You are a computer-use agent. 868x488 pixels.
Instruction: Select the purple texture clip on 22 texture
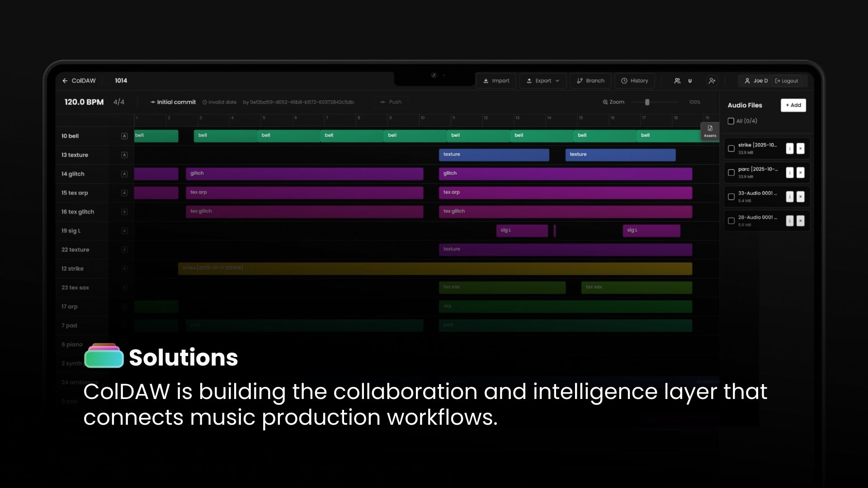click(x=566, y=250)
